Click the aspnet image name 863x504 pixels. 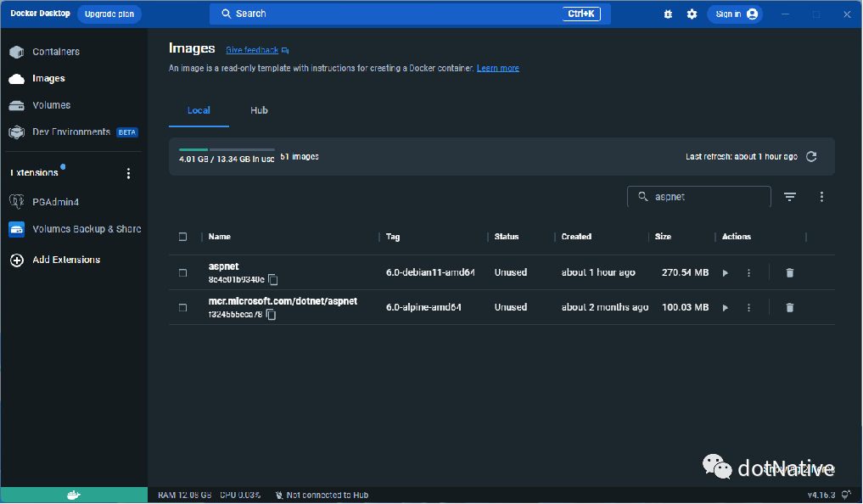223,266
